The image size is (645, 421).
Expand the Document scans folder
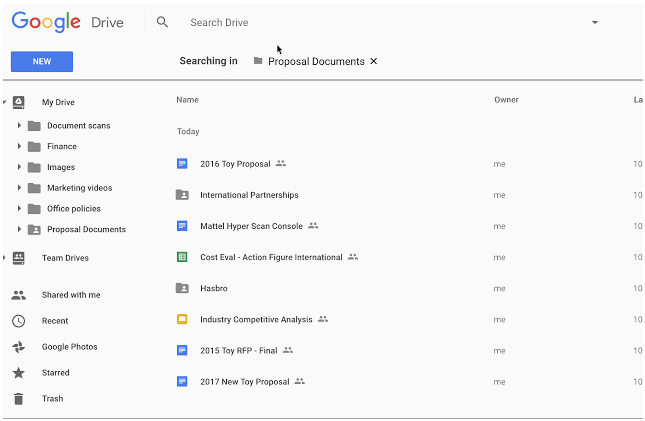19,126
